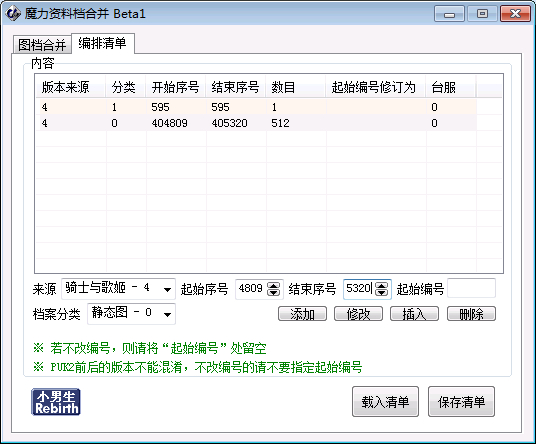Click the 添加 button
The image size is (536, 444).
[x=303, y=314]
